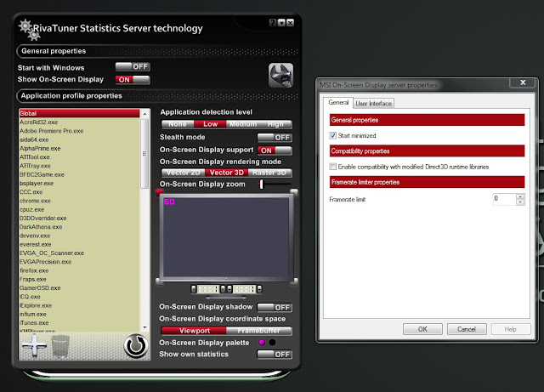Viewport: 544px width, 392px height.
Task: Set detection level to Low
Action: point(210,124)
